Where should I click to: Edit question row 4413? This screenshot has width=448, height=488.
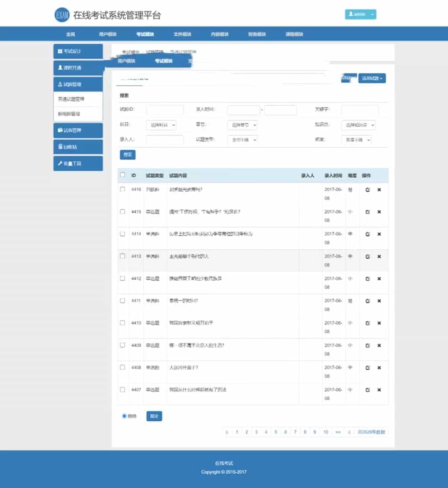point(368,256)
